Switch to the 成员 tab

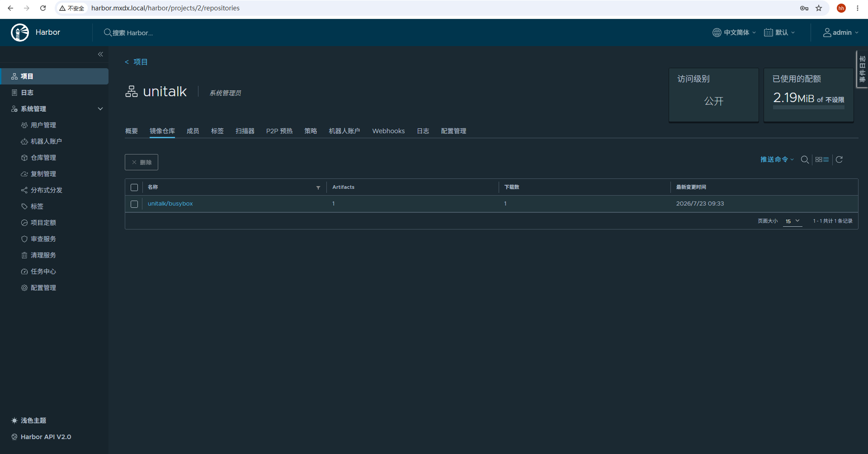pos(193,131)
